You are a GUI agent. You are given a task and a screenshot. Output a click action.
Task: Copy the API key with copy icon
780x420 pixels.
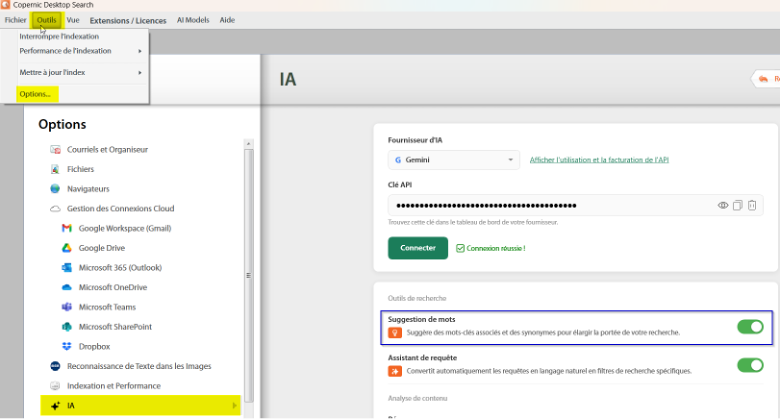click(738, 205)
